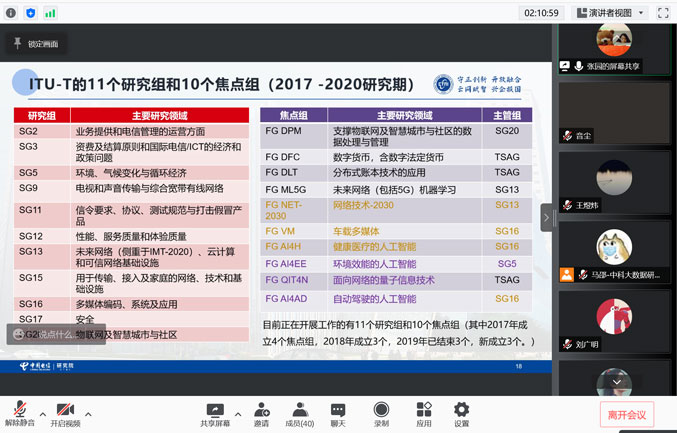Click the 'SG16' row 多媒体编码 text
This screenshot has height=433, width=677.
[127, 304]
